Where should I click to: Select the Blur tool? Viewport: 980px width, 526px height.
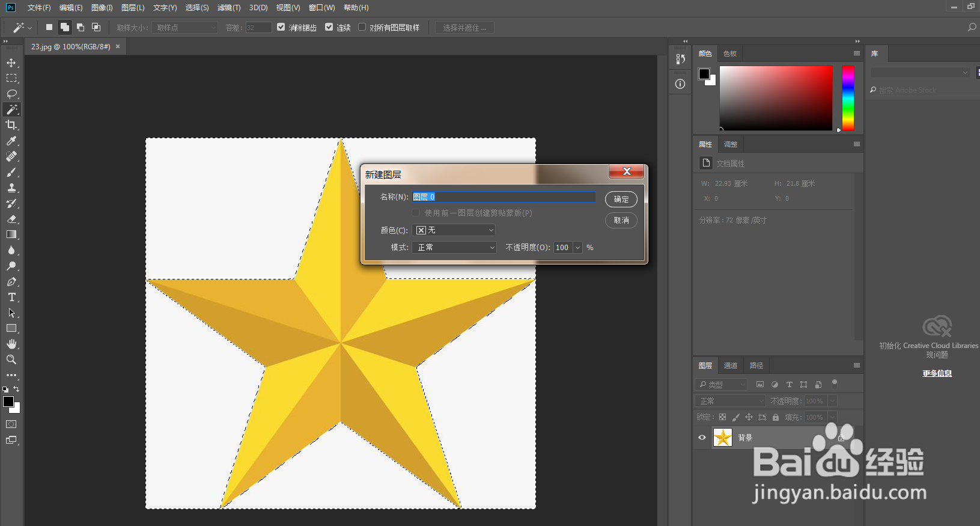[11, 250]
